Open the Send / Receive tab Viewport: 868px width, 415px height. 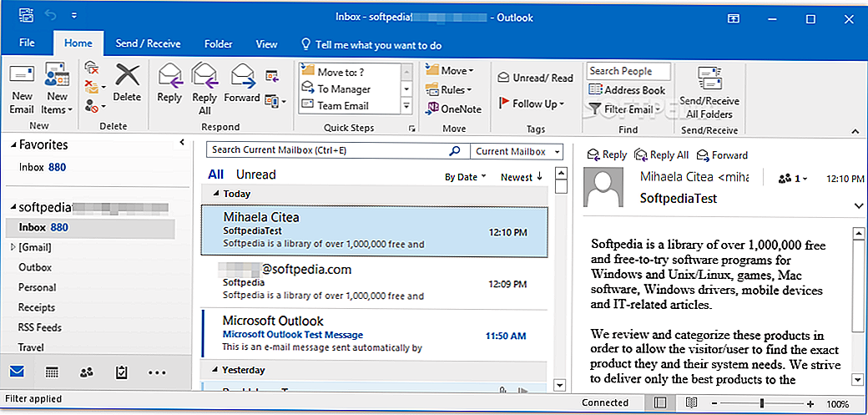coord(148,44)
